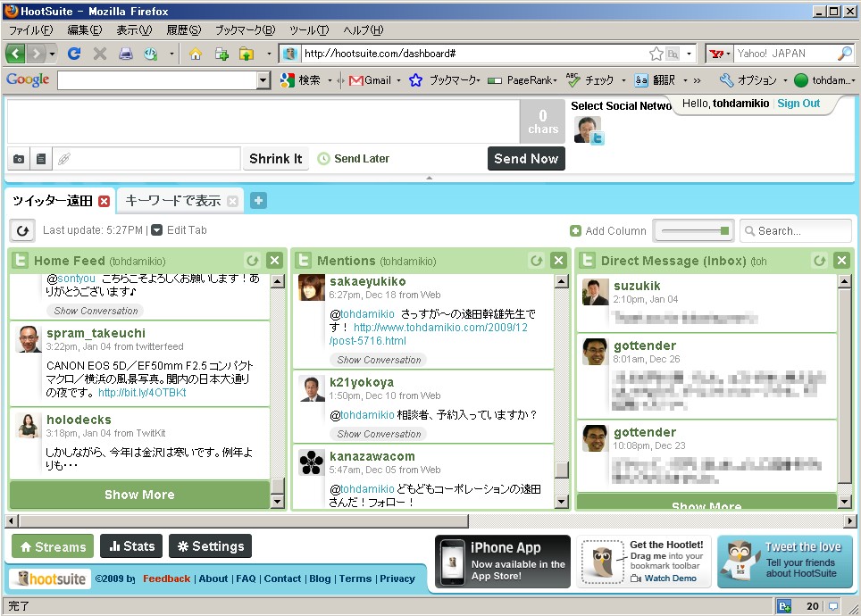
Task: Reload the page in Firefox toolbar
Action: (x=74, y=54)
